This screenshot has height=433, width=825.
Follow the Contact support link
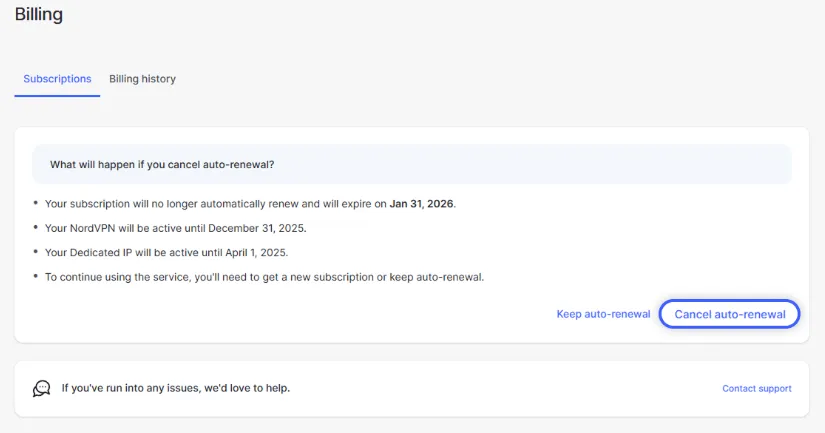pyautogui.click(x=756, y=388)
